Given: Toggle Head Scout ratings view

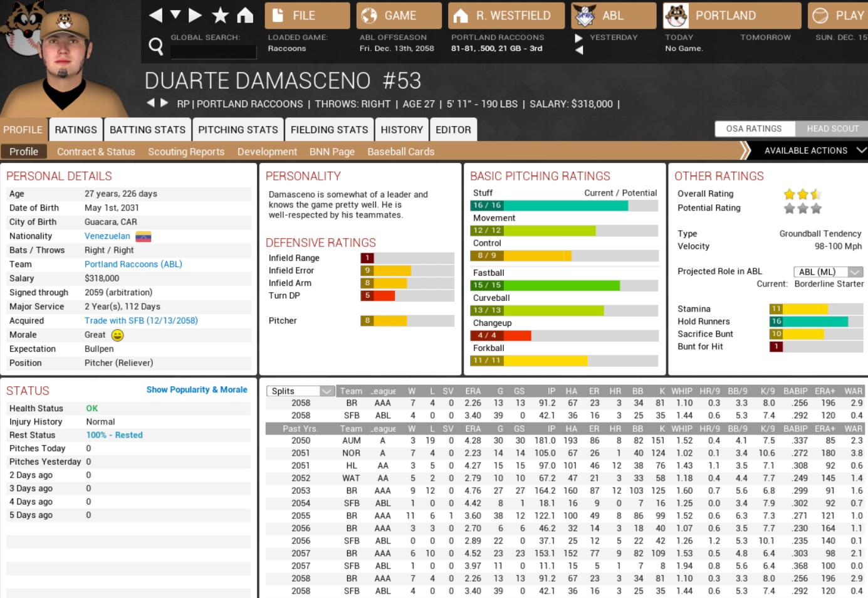Looking at the screenshot, I should (x=832, y=129).
